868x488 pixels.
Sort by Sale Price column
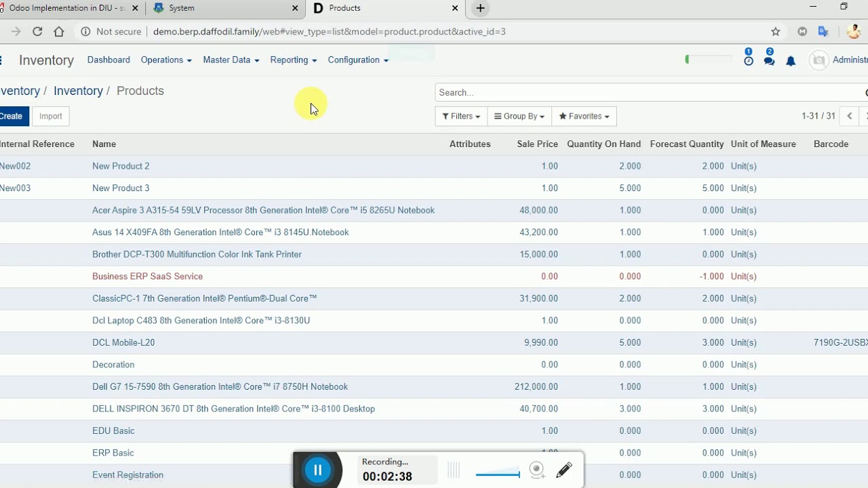(538, 144)
